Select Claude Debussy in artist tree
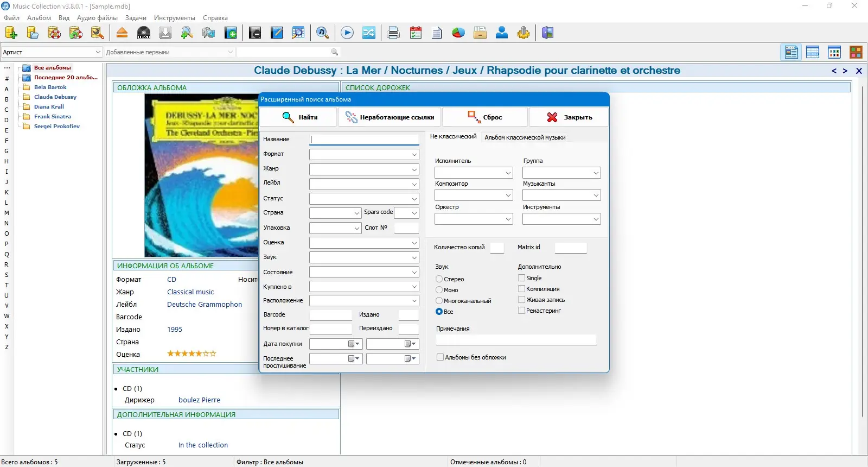This screenshot has width=868, height=467. (55, 97)
